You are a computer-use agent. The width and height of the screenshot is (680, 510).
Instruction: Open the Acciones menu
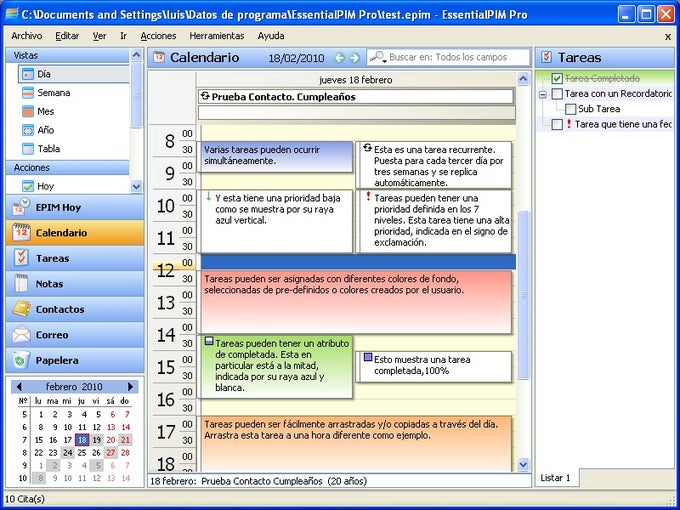click(158, 36)
